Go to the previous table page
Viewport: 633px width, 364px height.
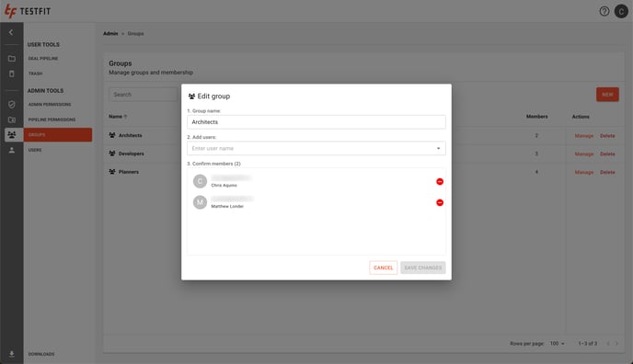(608, 344)
